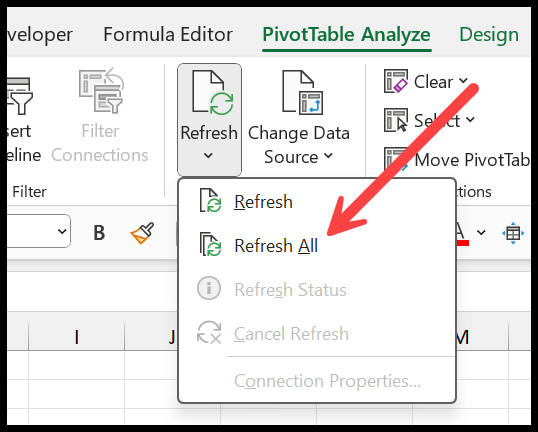
Task: Click the Move PivotTable button
Action: 457,160
